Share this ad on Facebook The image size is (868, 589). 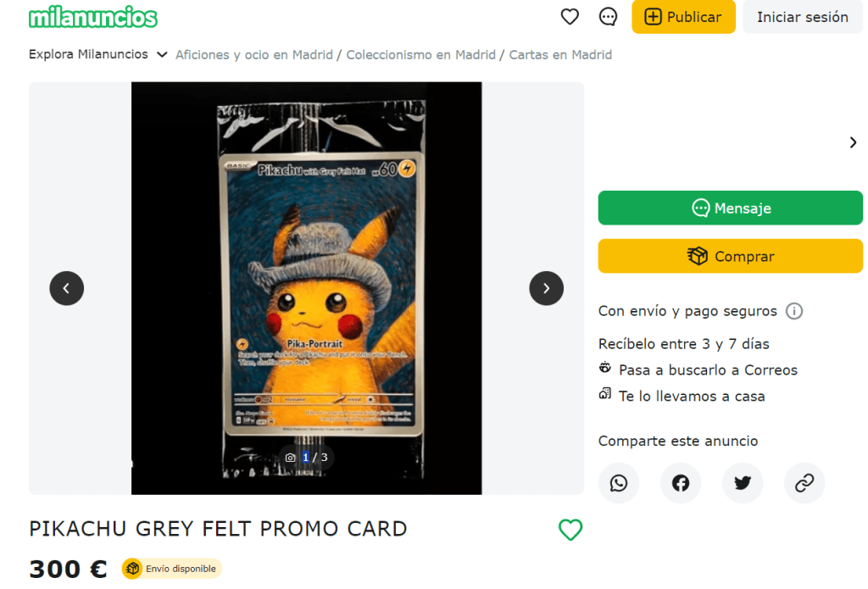click(681, 483)
